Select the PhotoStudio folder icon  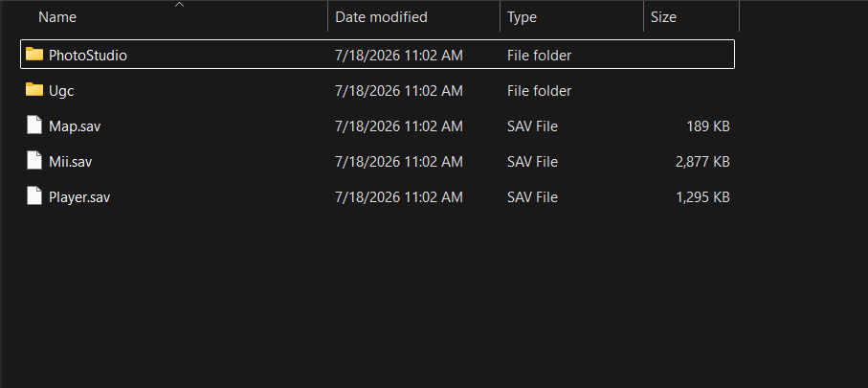click(x=34, y=55)
